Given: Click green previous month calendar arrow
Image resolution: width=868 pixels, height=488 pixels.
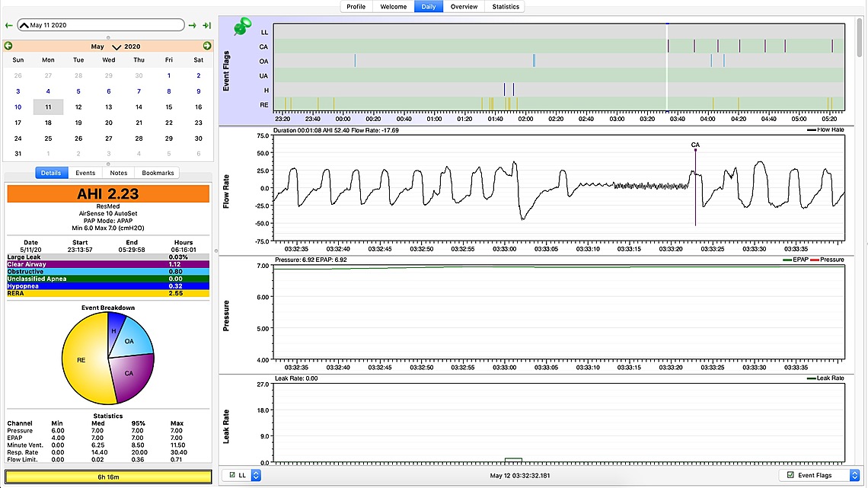Looking at the screenshot, I should coord(8,46).
